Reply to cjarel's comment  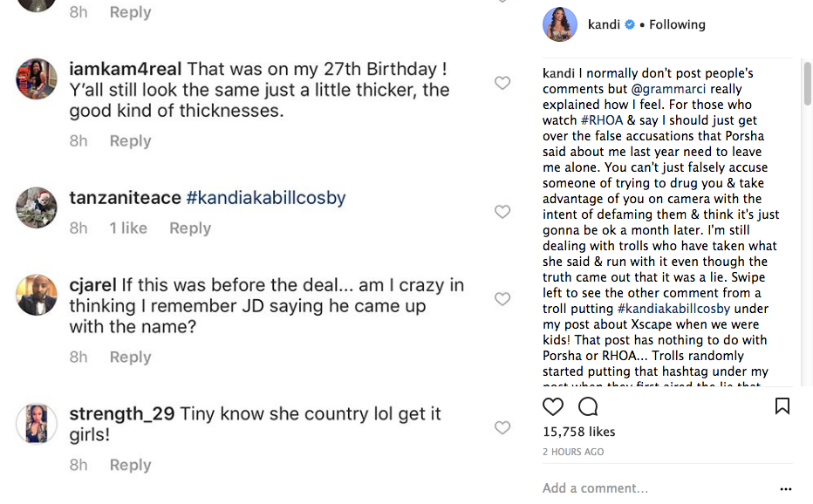click(130, 357)
